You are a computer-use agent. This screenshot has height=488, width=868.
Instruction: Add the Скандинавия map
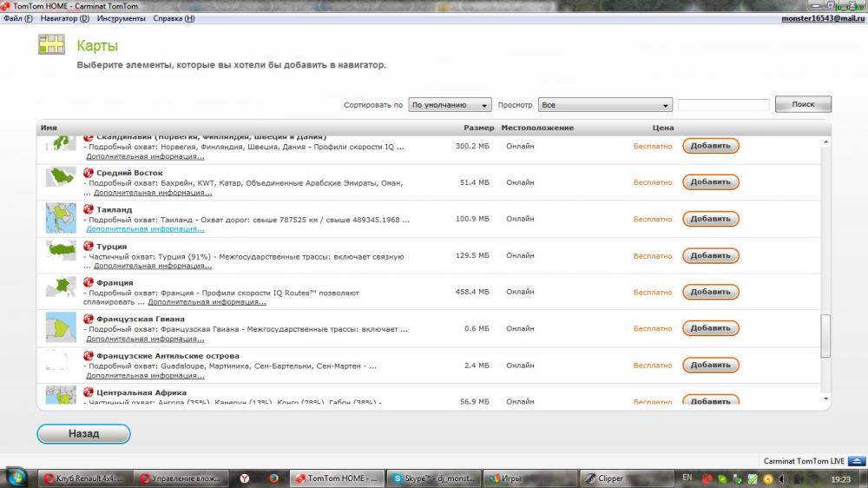(710, 146)
